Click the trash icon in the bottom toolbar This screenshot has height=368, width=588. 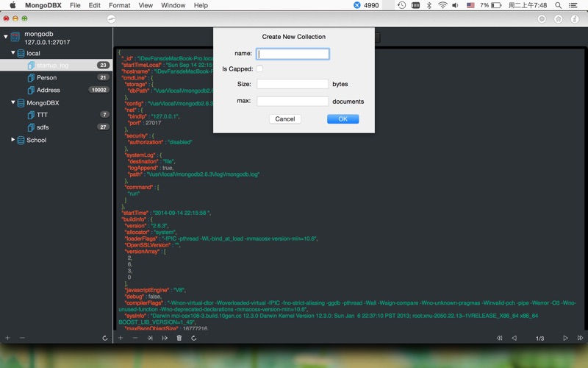(179, 338)
